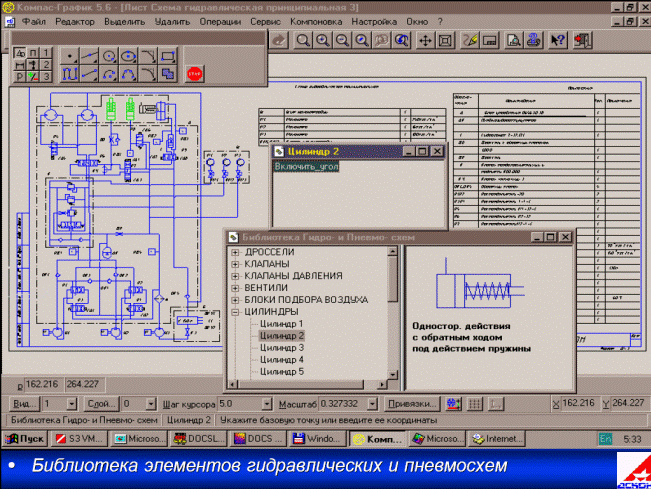Select the spline curve tool
The height and width of the screenshot is (489, 651).
128,74
